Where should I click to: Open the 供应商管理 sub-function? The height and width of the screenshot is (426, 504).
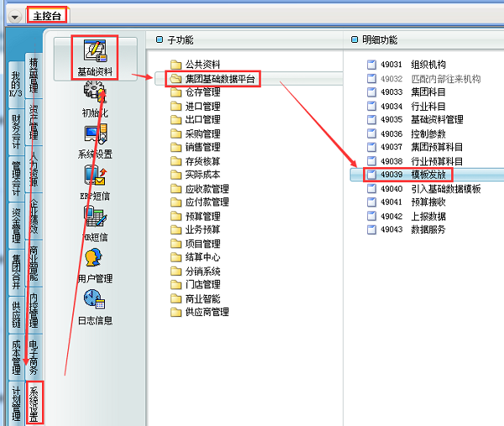pos(200,313)
